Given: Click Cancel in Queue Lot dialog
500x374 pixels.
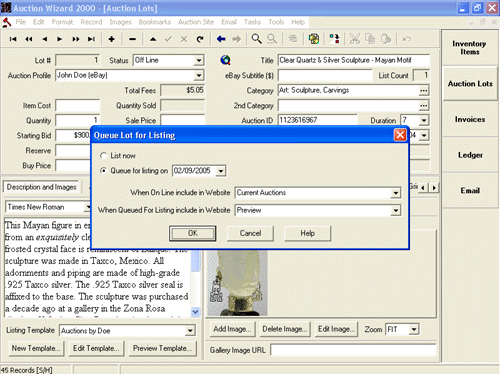Looking at the screenshot, I should click(x=250, y=233).
